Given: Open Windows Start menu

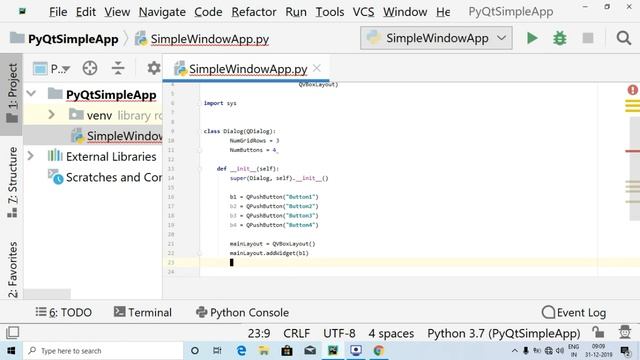Looking at the screenshot, I should click(11, 351).
